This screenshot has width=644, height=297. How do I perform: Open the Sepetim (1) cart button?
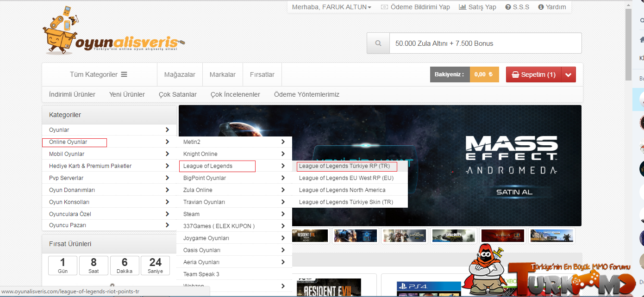click(533, 74)
